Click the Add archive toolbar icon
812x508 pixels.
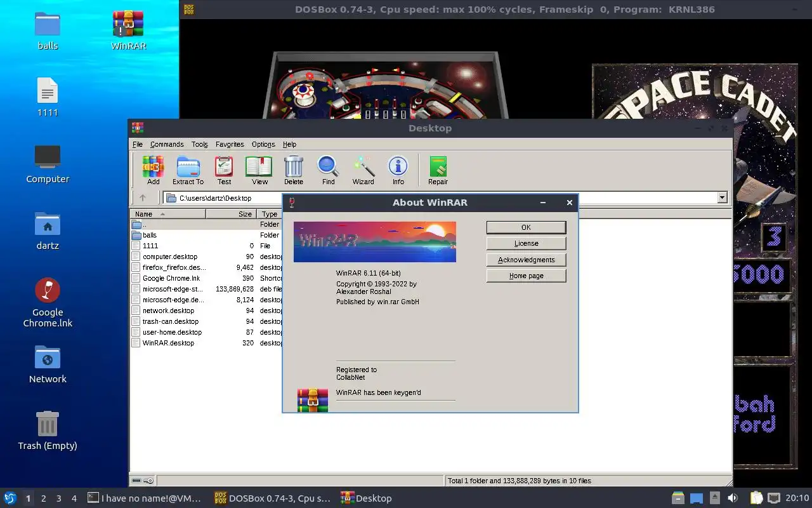[153, 170]
